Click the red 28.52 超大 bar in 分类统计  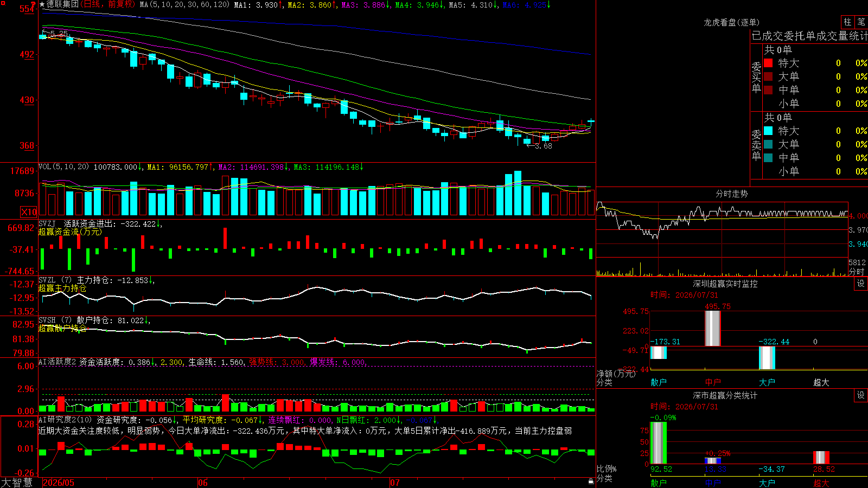[x=821, y=458]
